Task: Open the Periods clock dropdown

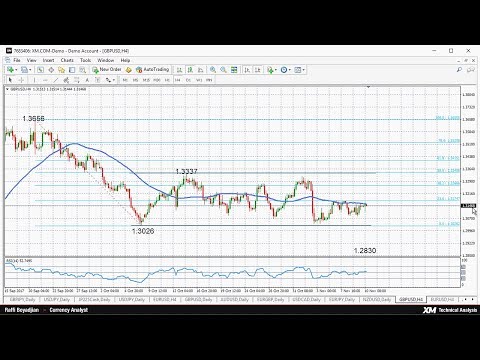Action: coord(286,70)
